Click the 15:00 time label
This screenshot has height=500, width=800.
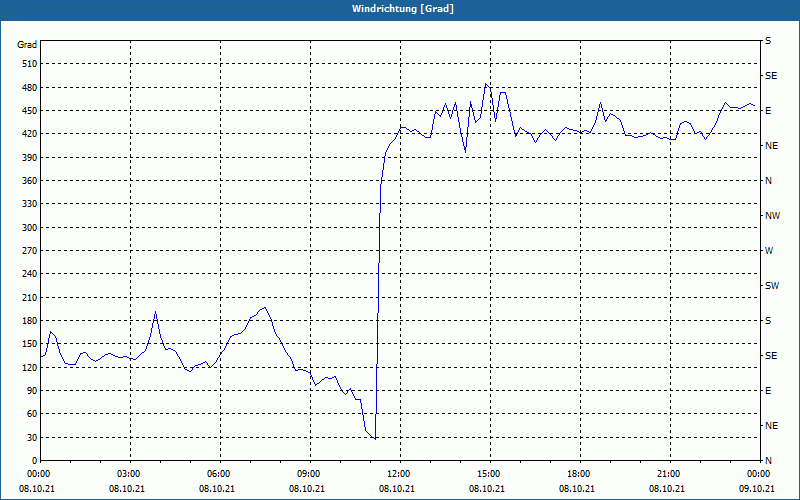coord(490,473)
